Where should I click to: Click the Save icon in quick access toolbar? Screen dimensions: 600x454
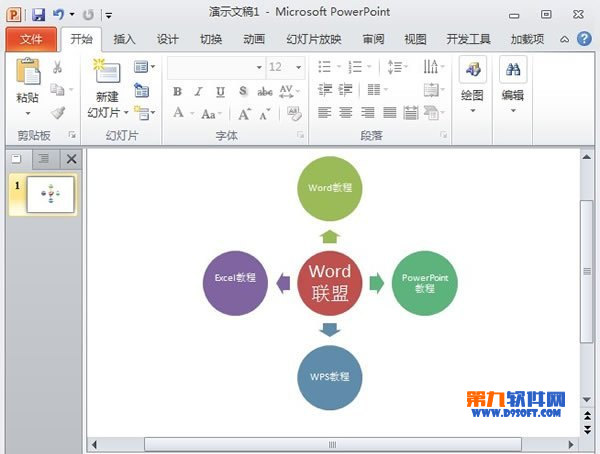pyautogui.click(x=38, y=14)
